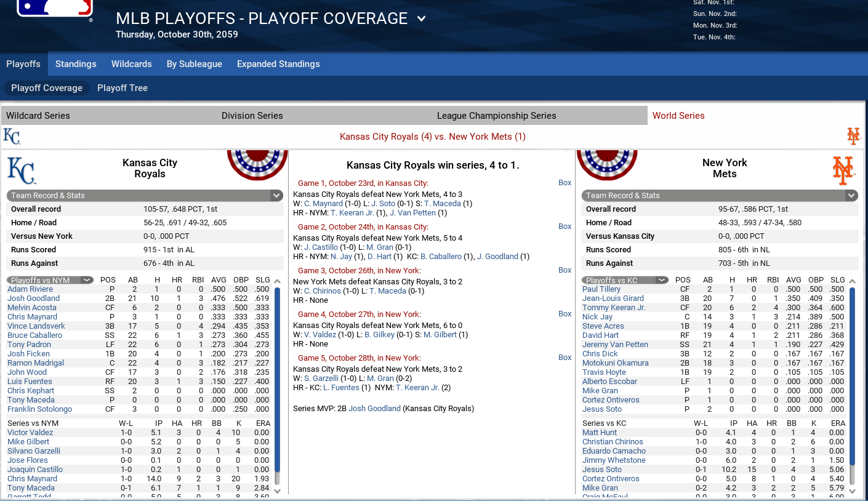Click small Mets logo in series header
Screen dimensions: 868x501
pos(853,136)
